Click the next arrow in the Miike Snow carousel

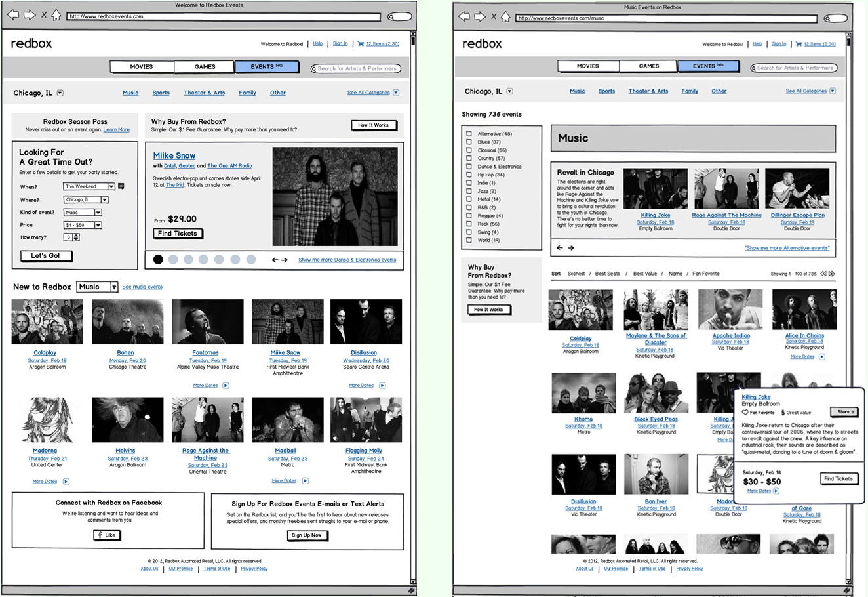pos(285,260)
